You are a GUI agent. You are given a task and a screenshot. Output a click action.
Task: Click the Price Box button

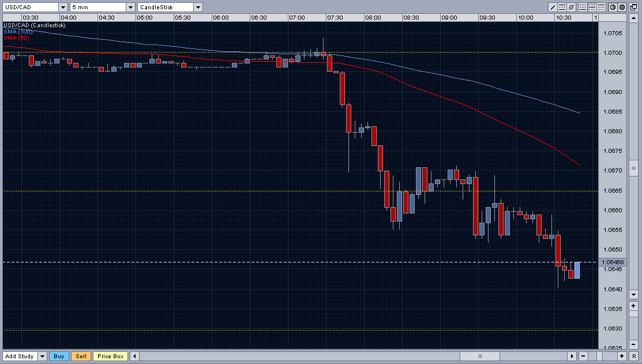(111, 357)
